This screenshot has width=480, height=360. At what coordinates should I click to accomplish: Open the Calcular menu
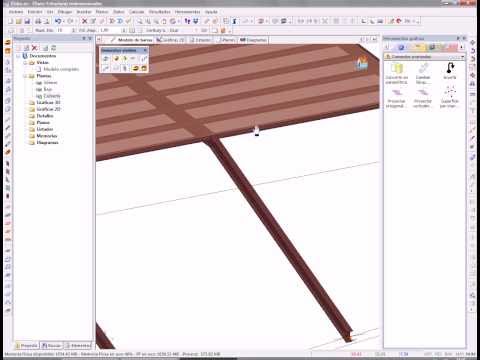pyautogui.click(x=136, y=12)
